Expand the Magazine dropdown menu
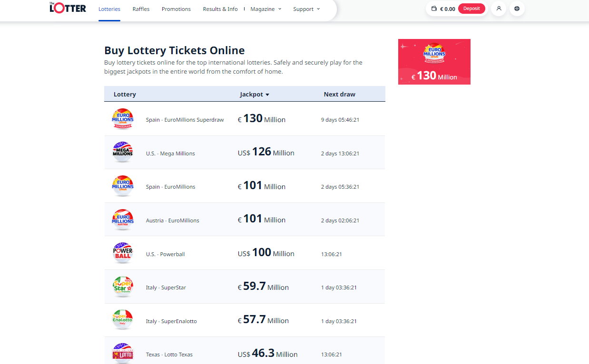This screenshot has height=364, width=589. [x=265, y=9]
